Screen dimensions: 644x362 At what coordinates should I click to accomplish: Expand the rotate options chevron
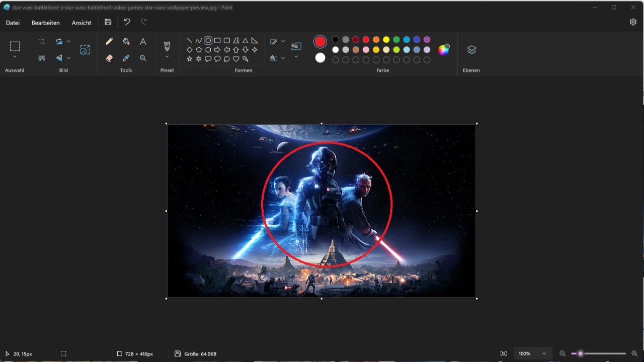tap(68, 41)
